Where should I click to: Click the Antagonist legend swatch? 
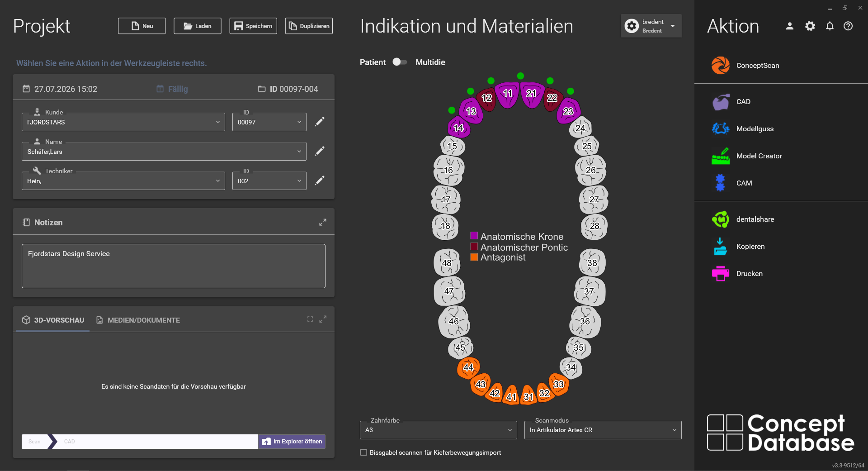(474, 257)
